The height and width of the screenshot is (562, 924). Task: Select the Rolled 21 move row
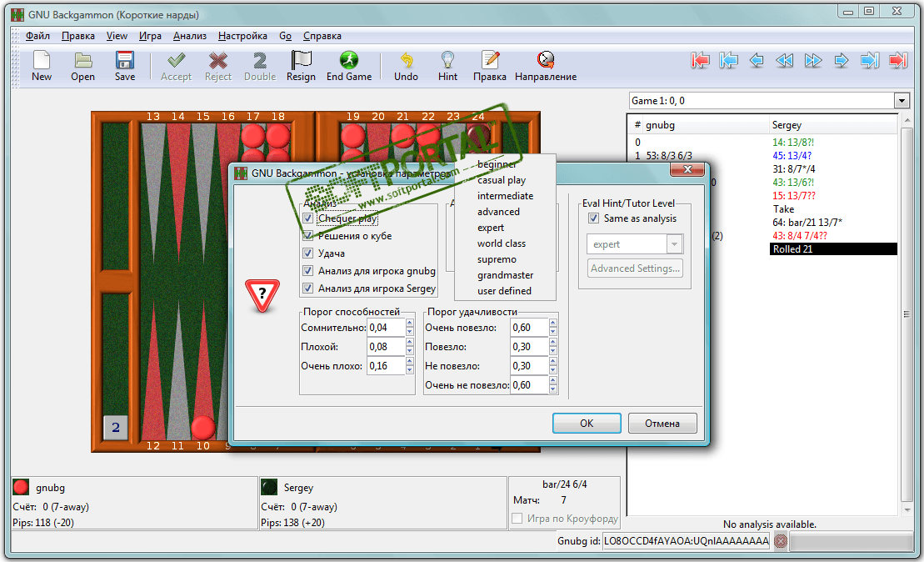coord(833,248)
